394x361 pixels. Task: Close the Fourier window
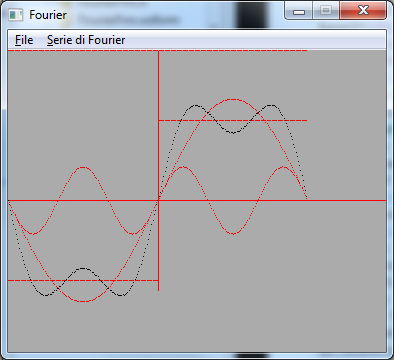[363, 11]
